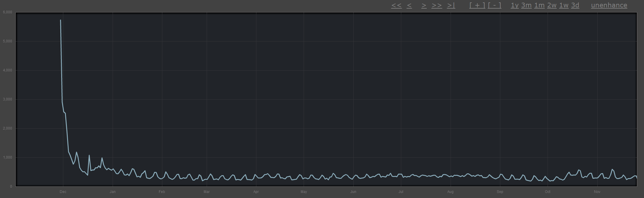The image size is (644, 198).
Task: Click the May label on time axis
Action: click(x=304, y=192)
